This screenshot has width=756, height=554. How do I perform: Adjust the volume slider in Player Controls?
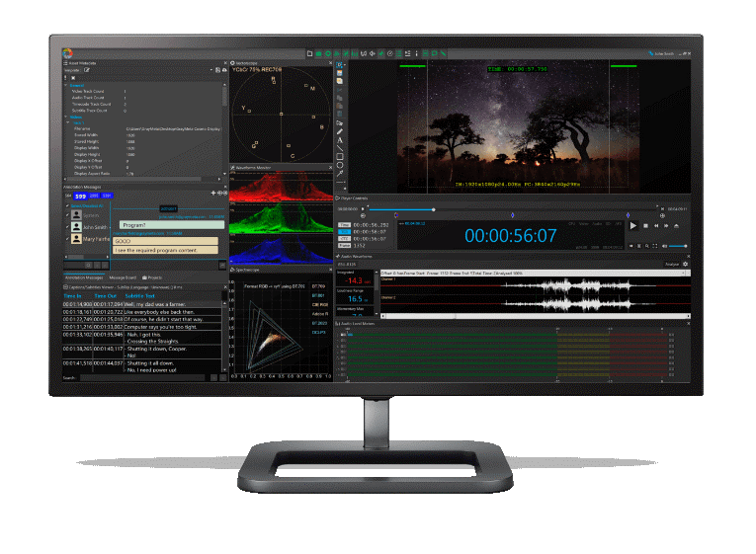[x=678, y=246]
